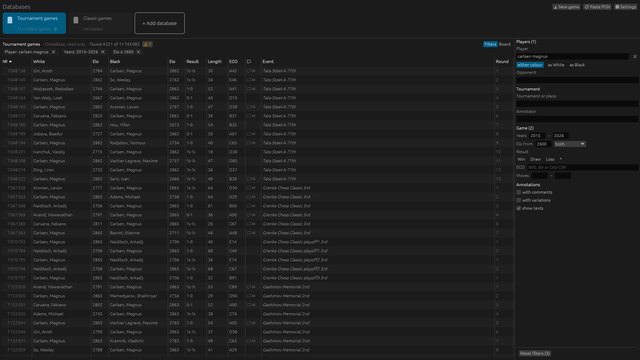Image resolution: width=640 pixels, height=360 pixels.
Task: Sort by the Event column header
Action: point(268,62)
